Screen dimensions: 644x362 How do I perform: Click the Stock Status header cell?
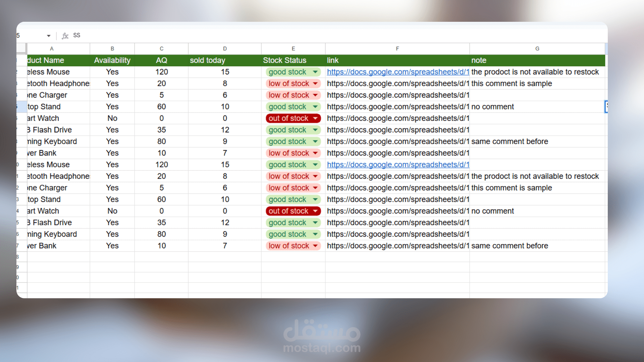[293, 60]
